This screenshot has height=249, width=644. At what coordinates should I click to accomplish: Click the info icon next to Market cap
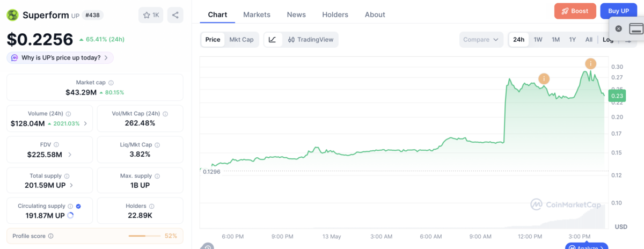[111, 83]
